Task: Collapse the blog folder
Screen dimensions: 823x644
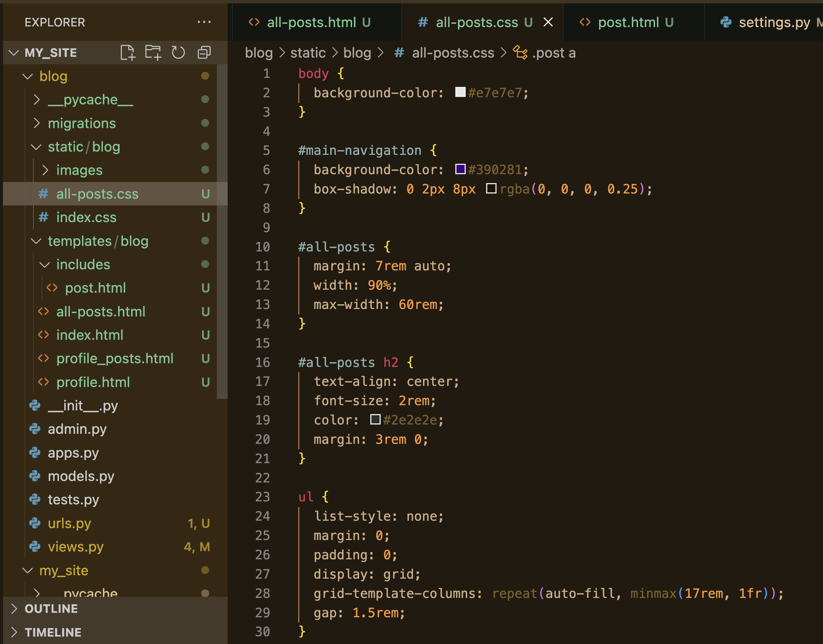Action: 27,76
